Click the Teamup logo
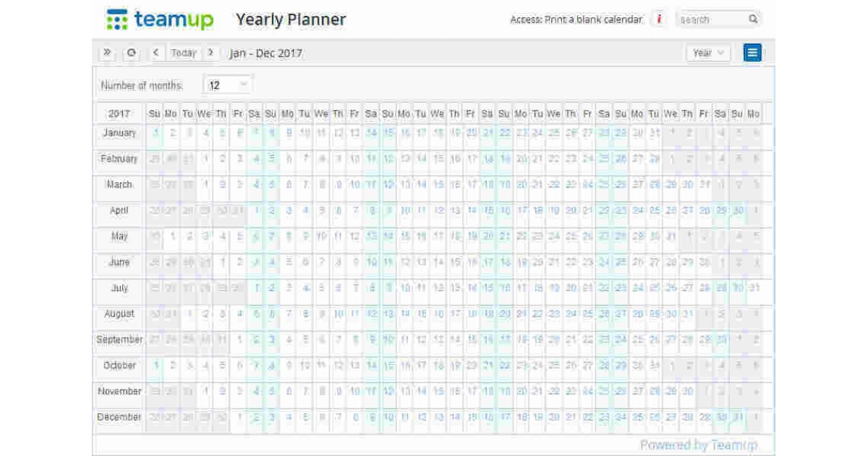The width and height of the screenshot is (868, 456). pos(160,20)
